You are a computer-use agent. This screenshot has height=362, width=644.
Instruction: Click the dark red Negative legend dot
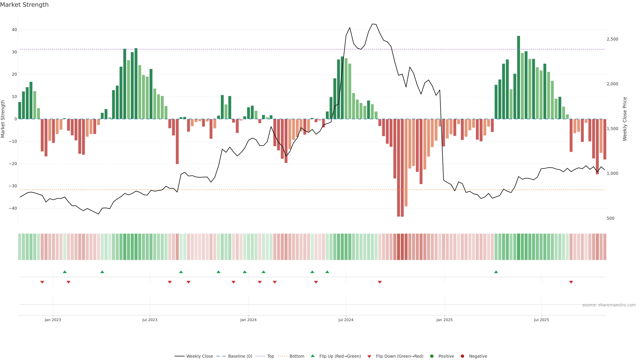(x=462, y=356)
